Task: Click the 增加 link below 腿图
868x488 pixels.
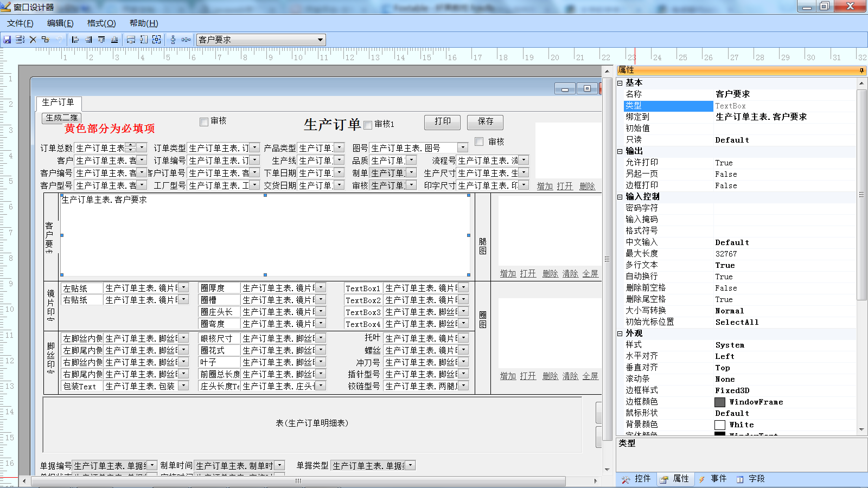Action: click(x=508, y=273)
